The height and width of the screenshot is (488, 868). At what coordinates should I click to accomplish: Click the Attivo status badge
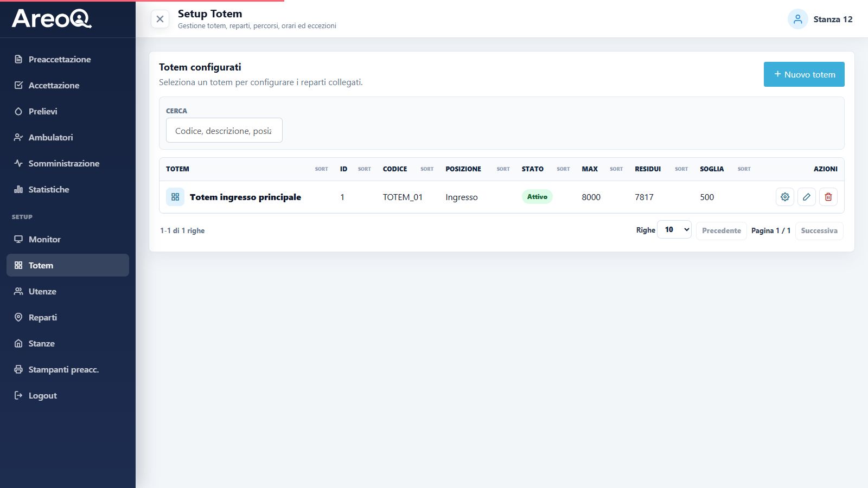(x=537, y=196)
